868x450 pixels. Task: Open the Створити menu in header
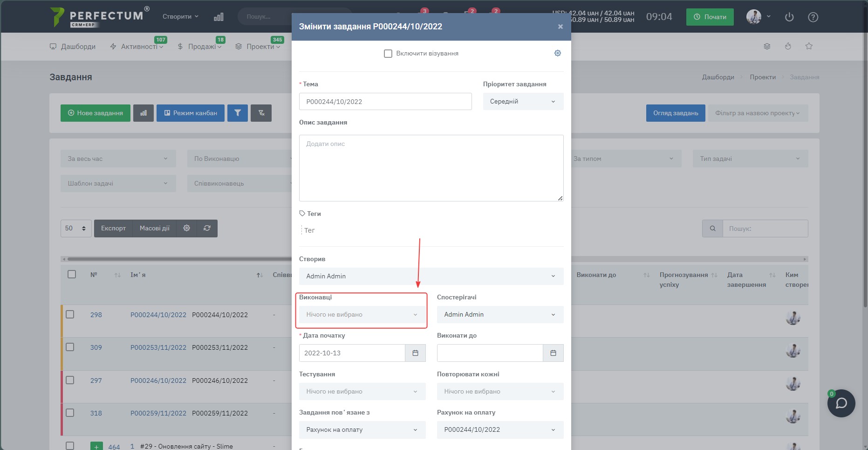180,17
